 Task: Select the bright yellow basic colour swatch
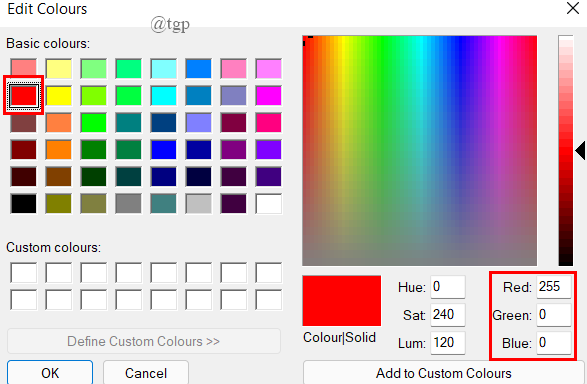(59, 96)
